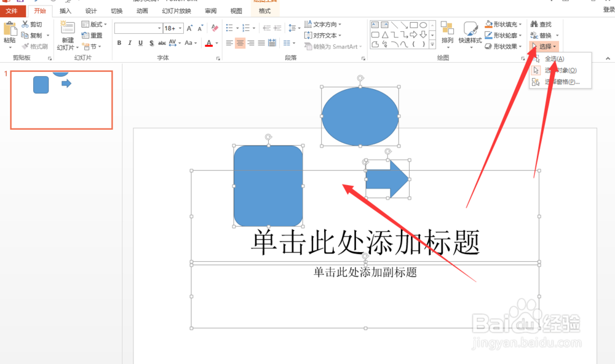
Task: Expand the Section (节) dropdown
Action: coord(92,46)
